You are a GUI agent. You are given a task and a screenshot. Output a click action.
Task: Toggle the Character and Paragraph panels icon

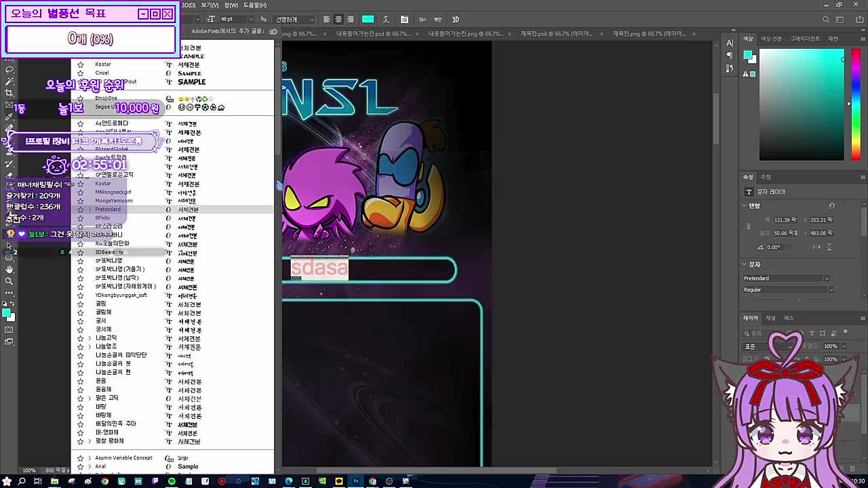pyautogui.click(x=405, y=19)
